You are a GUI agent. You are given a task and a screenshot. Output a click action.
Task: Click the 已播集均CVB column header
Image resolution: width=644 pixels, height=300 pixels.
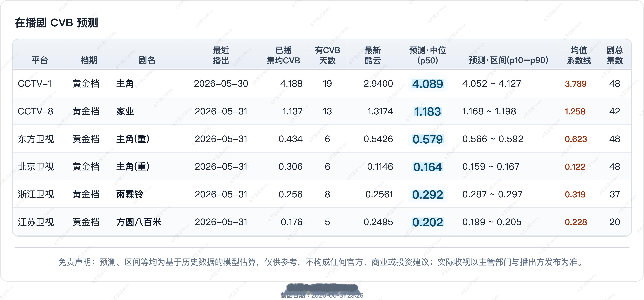click(x=283, y=55)
